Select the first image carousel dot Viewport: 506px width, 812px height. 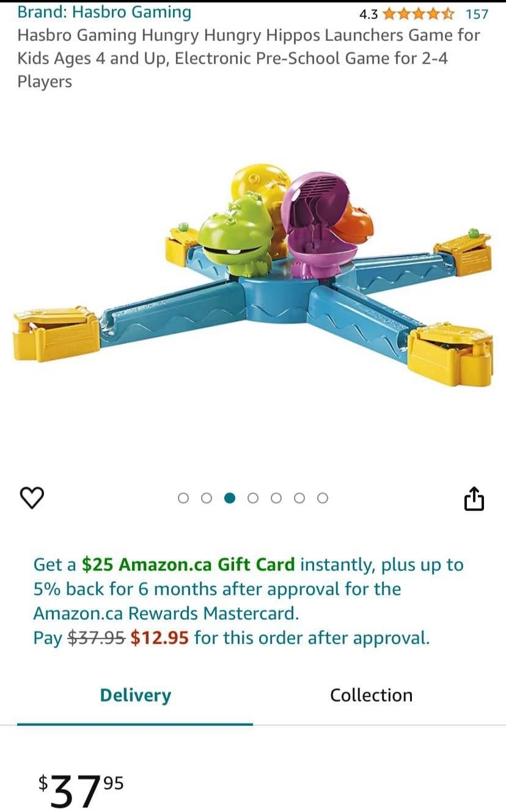[x=183, y=498]
